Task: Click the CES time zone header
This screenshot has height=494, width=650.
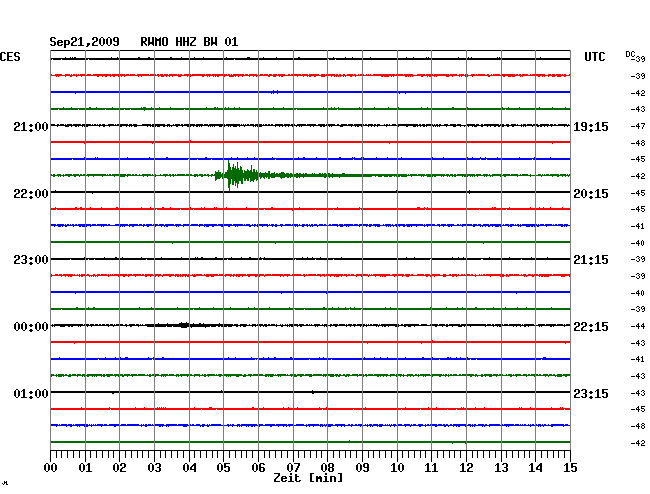Action: pos(10,57)
